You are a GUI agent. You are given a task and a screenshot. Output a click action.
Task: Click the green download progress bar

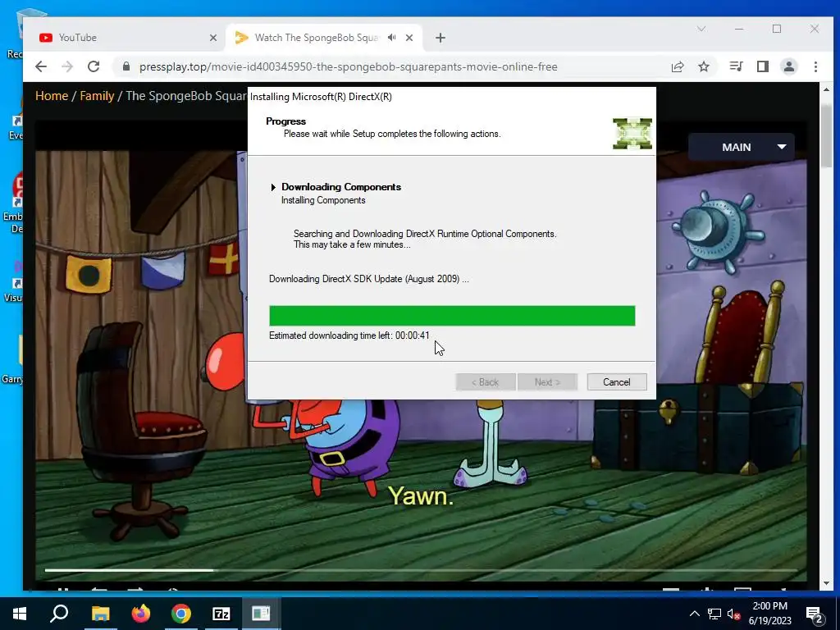452,316
